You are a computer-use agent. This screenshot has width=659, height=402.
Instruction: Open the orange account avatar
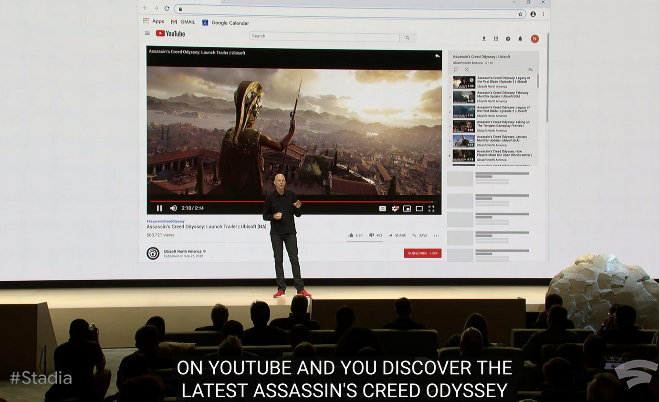pos(535,39)
